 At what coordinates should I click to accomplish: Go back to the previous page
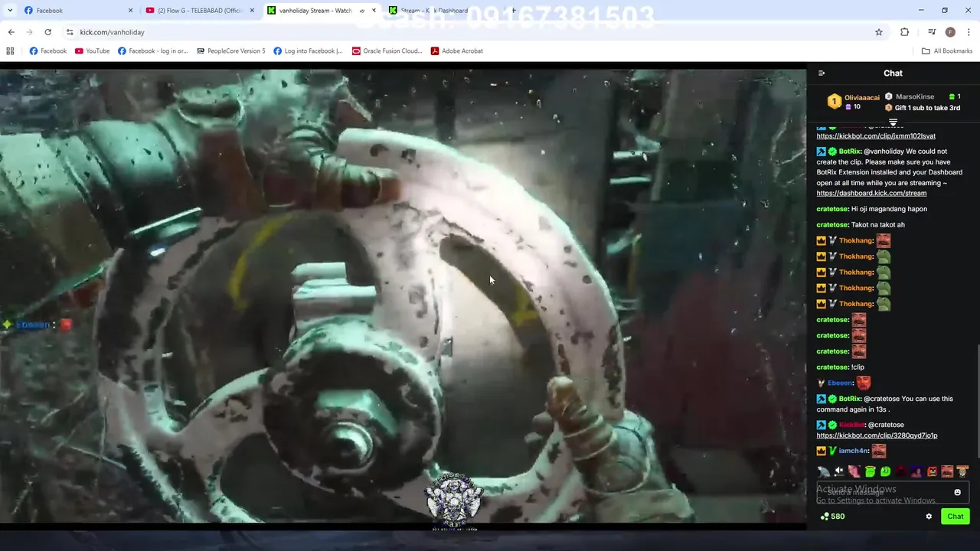click(11, 32)
